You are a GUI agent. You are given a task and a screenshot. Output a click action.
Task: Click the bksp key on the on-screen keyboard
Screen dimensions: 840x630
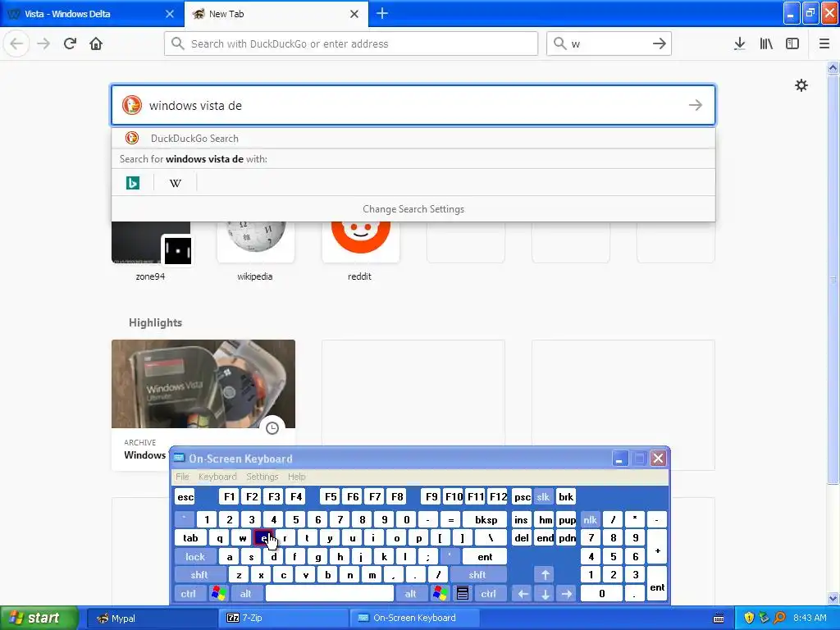486,519
